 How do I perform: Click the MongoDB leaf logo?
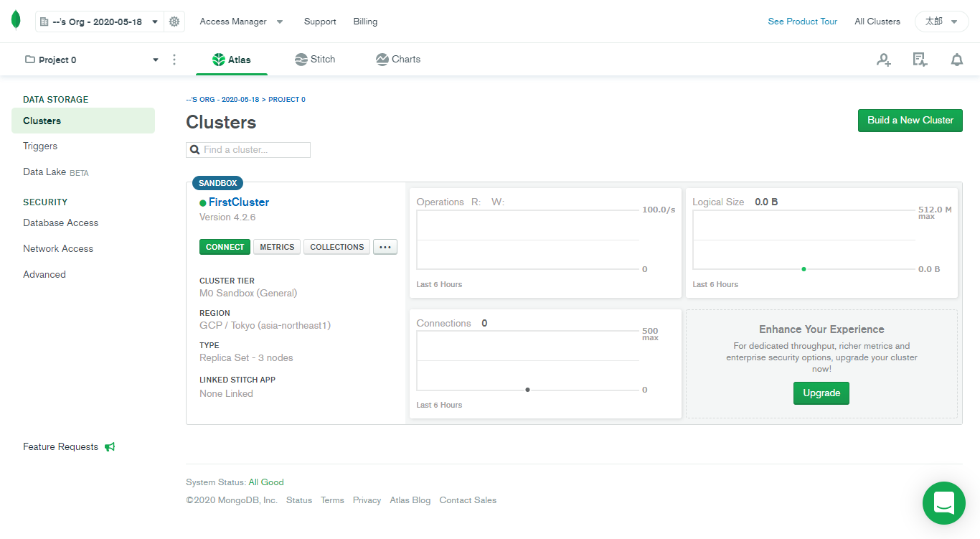pos(16,21)
